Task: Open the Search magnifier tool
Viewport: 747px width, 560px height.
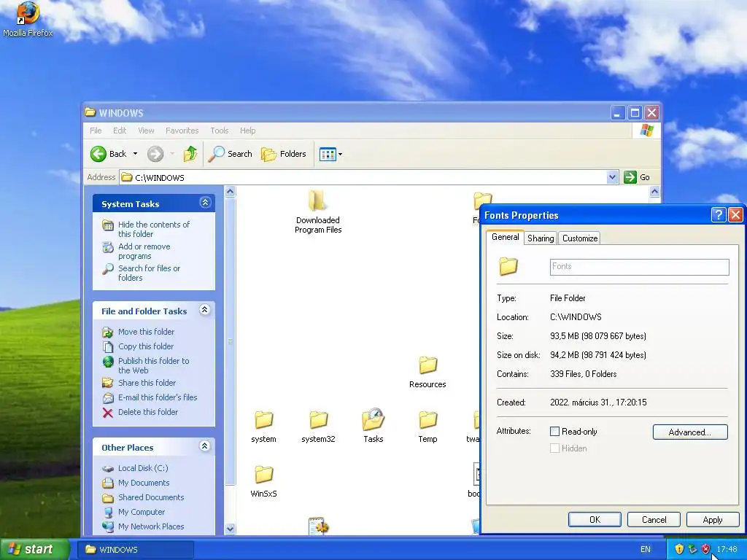Action: tap(231, 154)
